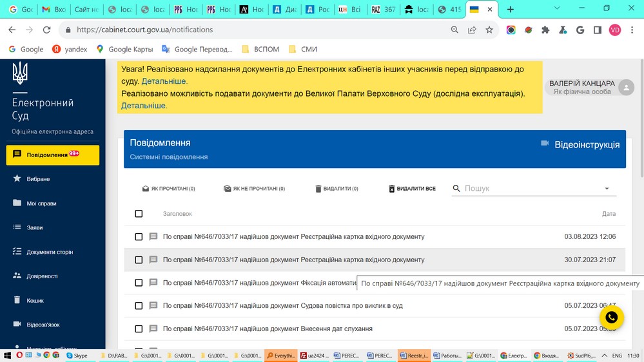
Task: Toggle the select-all checkbox by Заголовок
Action: (139, 213)
